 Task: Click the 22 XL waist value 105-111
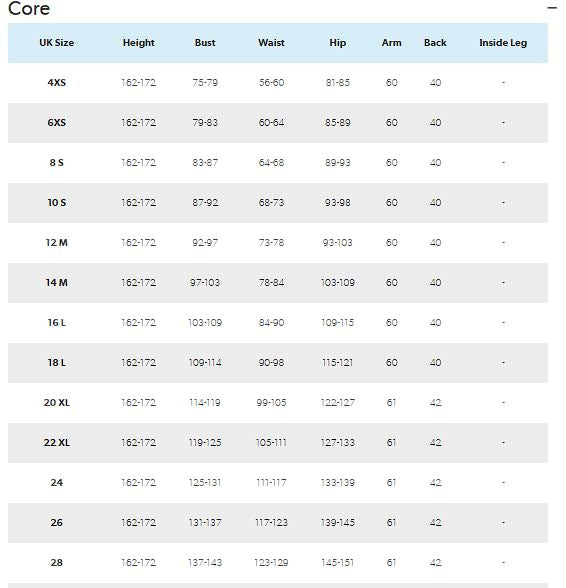pos(271,442)
